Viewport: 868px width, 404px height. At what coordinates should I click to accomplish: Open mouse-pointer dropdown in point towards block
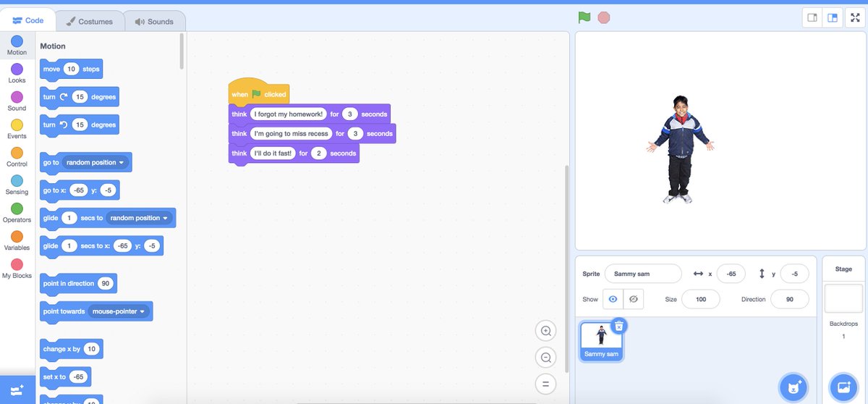coord(118,311)
